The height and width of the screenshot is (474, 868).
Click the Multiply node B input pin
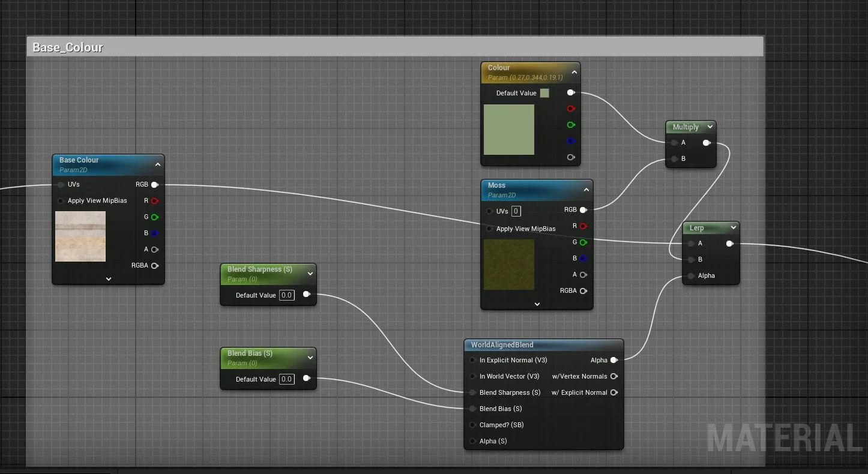[x=674, y=159]
